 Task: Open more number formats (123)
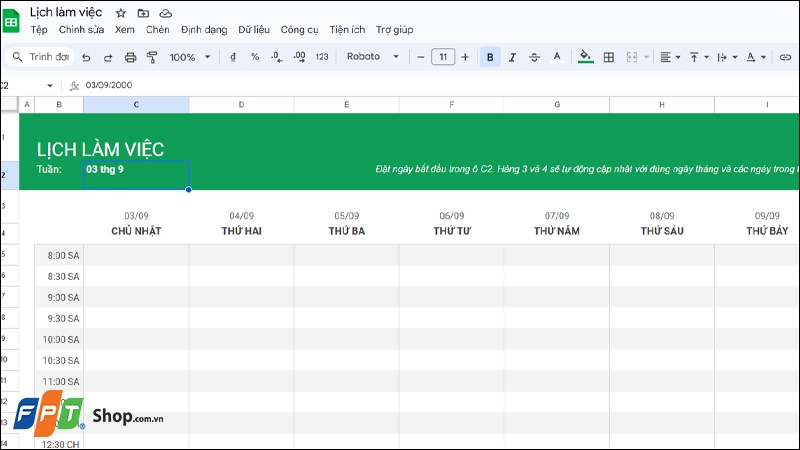tap(322, 57)
